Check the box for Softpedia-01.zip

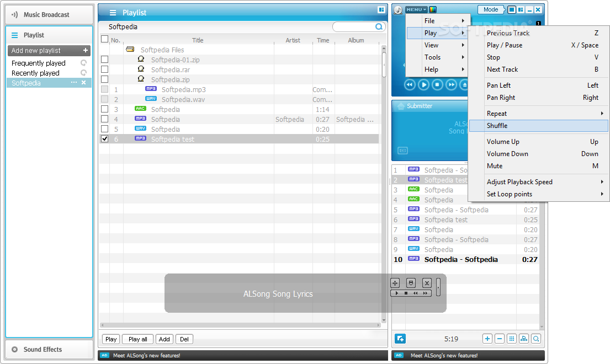click(105, 60)
